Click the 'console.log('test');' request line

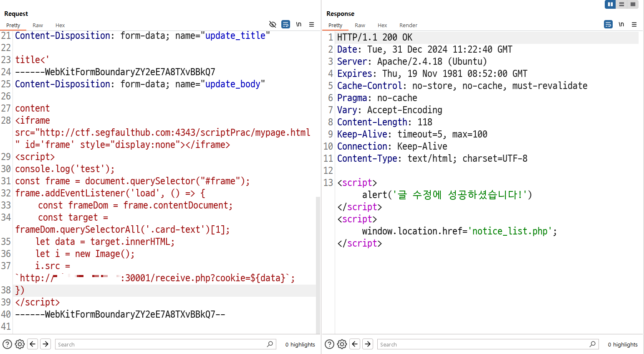(65, 169)
